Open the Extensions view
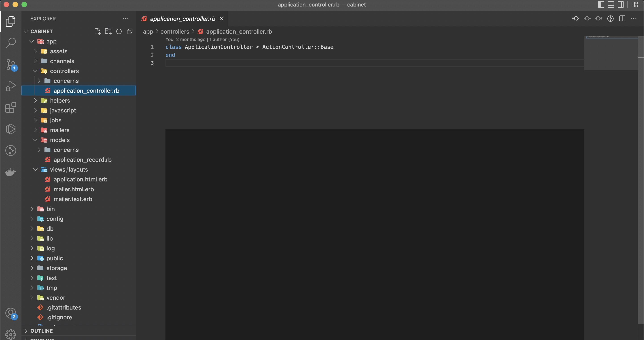Screen dimensions: 644x340 pos(11,108)
